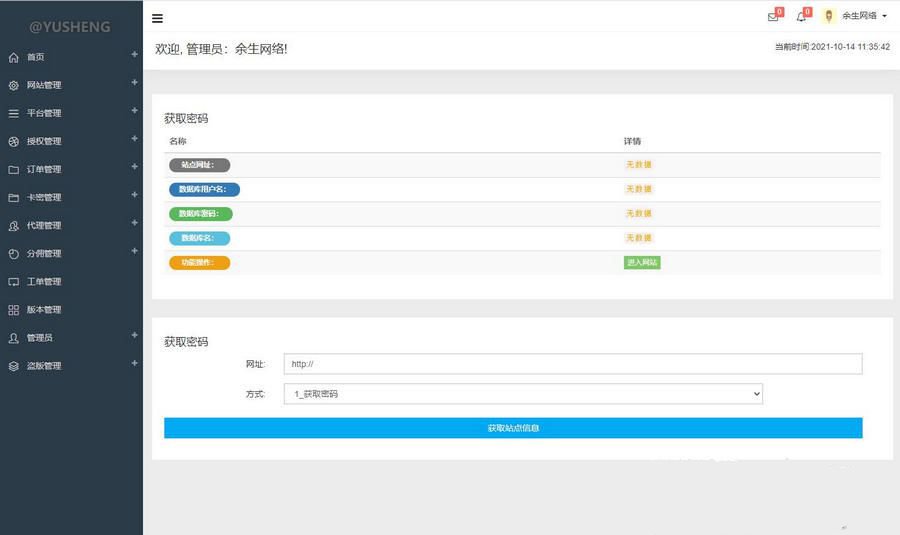This screenshot has height=535, width=900.
Task: Click the 网址 field label
Action: [255, 364]
